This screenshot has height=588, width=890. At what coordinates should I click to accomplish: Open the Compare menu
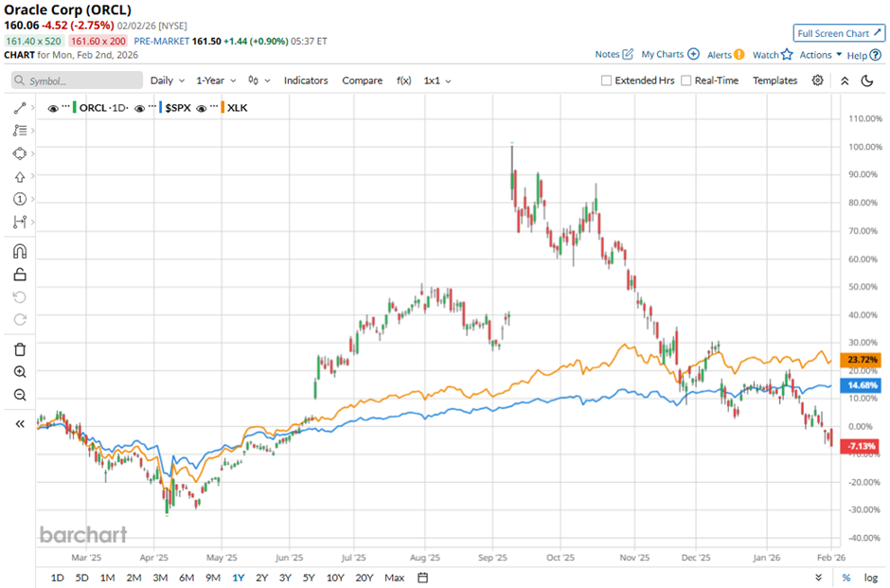[x=362, y=80]
